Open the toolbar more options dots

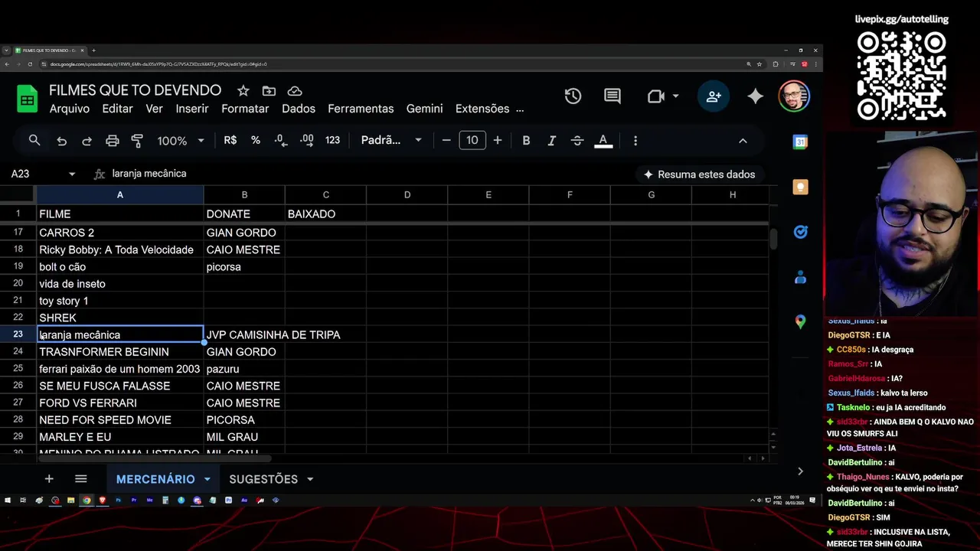click(635, 141)
